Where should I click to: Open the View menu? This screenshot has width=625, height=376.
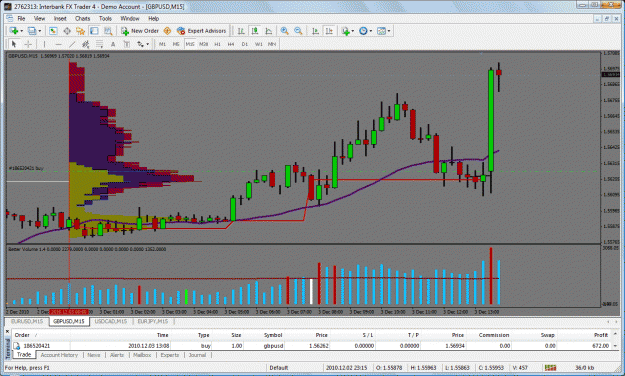point(39,18)
